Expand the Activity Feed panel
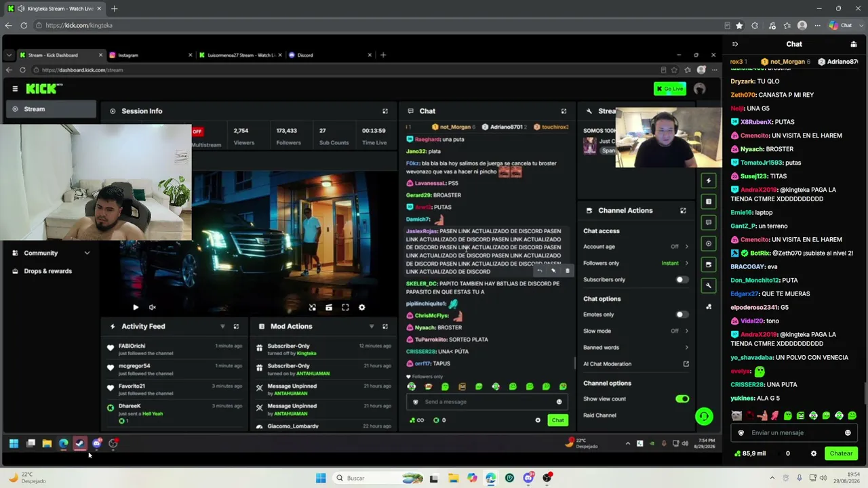Image resolution: width=868 pixels, height=488 pixels. tap(236, 327)
